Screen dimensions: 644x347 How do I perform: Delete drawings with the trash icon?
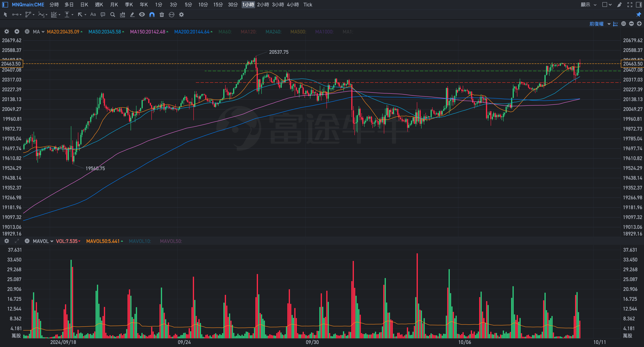pyautogui.click(x=162, y=15)
